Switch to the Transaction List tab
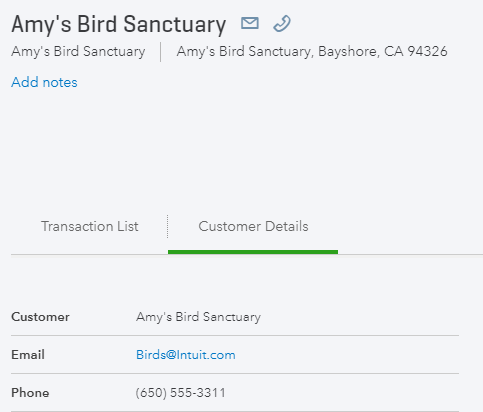Screen dimensions: 483x412 tap(89, 226)
